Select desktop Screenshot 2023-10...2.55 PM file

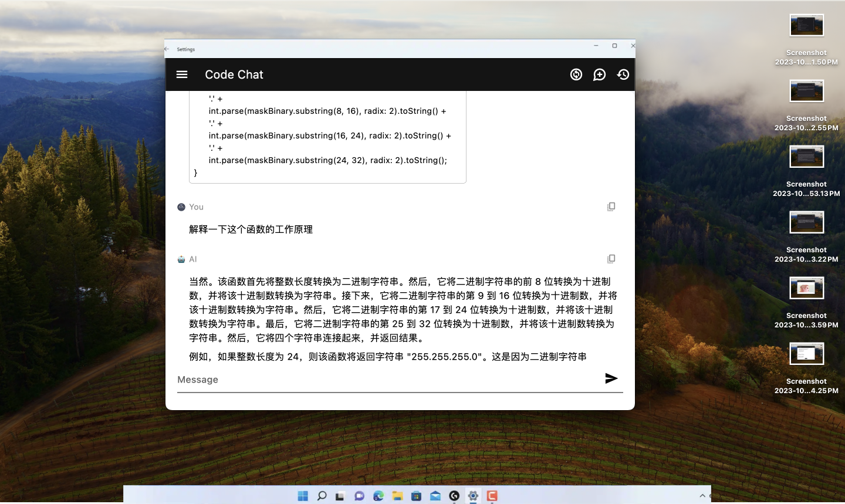pyautogui.click(x=806, y=105)
